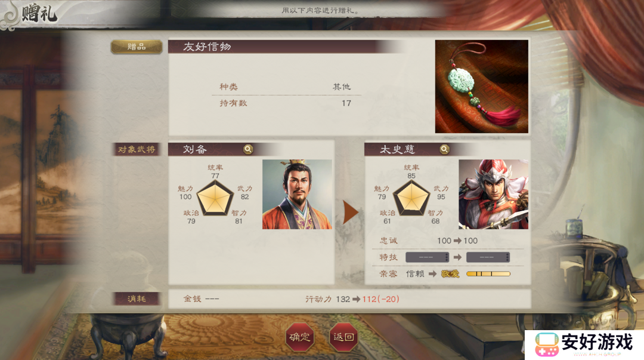The width and height of the screenshot is (644, 360).
Task: Click the 赠礼 screen title emblem
Action: (x=30, y=13)
